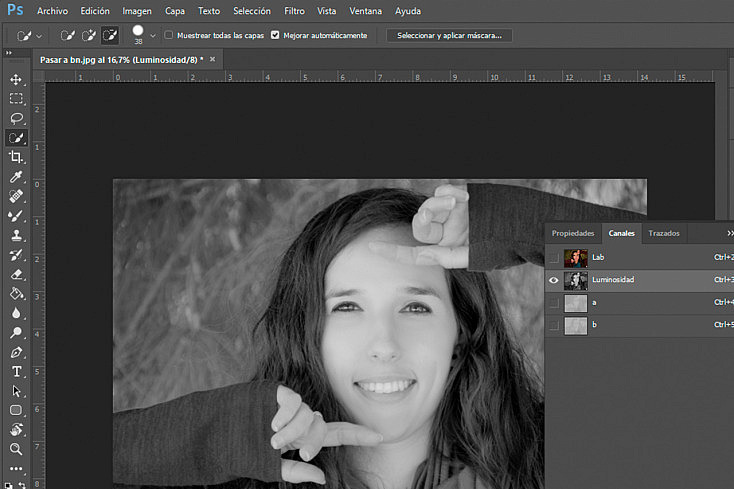Open the Ayuda menu
This screenshot has width=734, height=489.
tap(408, 11)
